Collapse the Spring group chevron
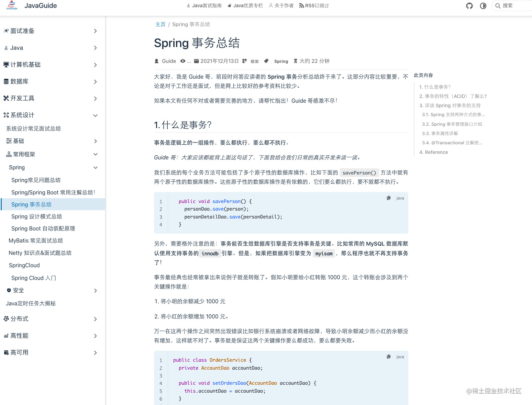Image resolution: width=532 pixels, height=405 pixels. [96, 168]
